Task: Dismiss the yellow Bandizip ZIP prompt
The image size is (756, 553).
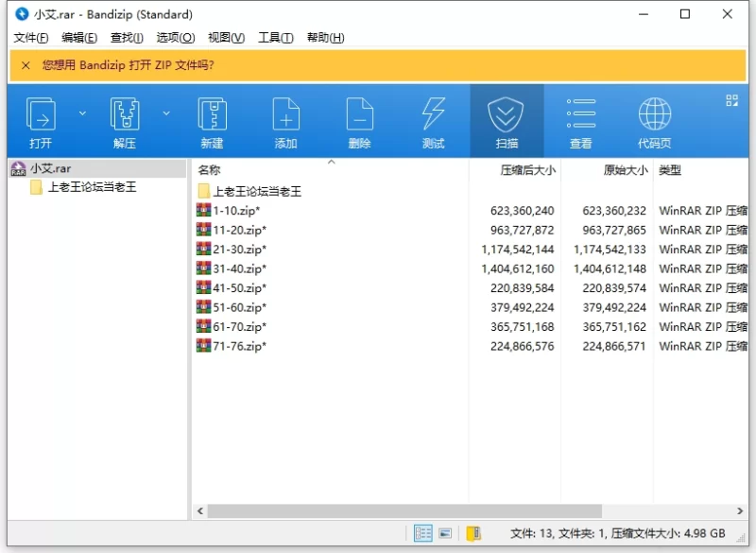Action: [26, 65]
